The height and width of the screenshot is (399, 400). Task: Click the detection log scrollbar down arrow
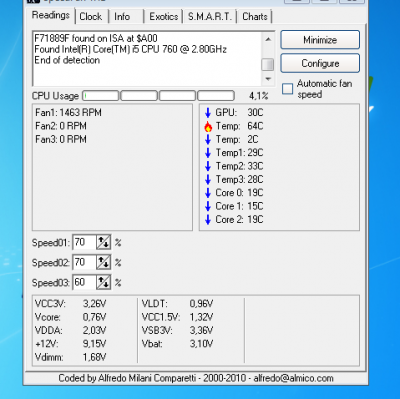[x=268, y=79]
